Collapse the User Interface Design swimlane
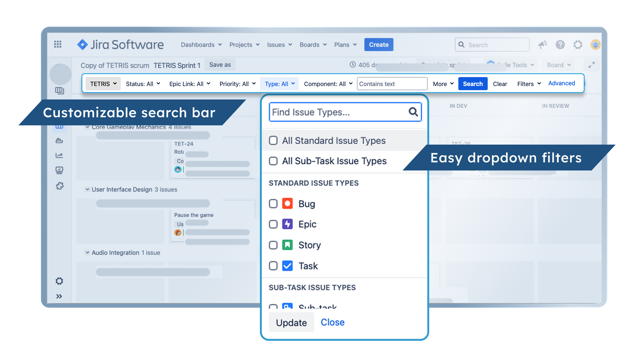Viewport: 644px width, 350px height. [87, 189]
